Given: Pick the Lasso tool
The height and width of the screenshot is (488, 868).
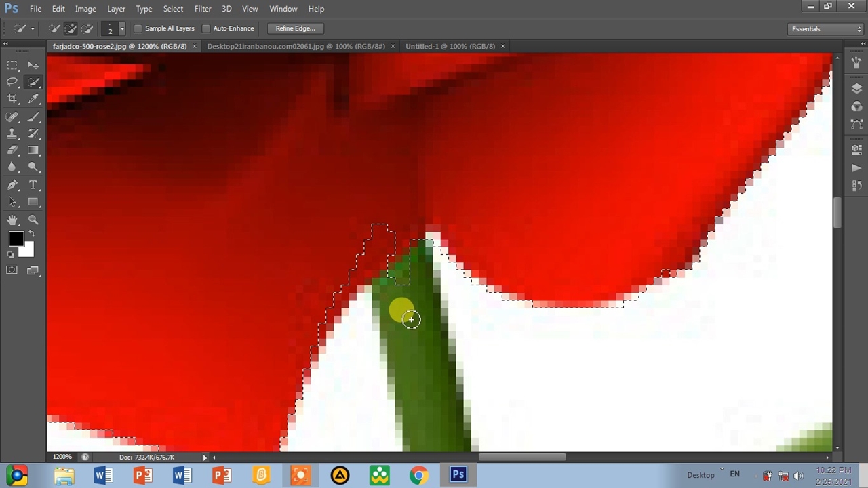Looking at the screenshot, I should click(12, 82).
